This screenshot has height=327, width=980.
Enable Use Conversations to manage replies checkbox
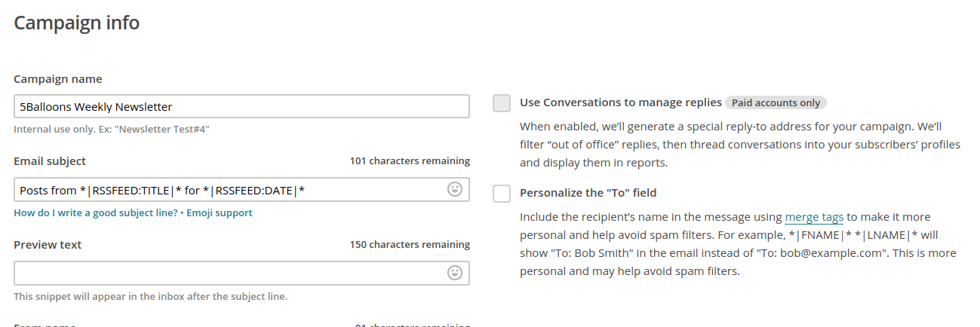(502, 103)
